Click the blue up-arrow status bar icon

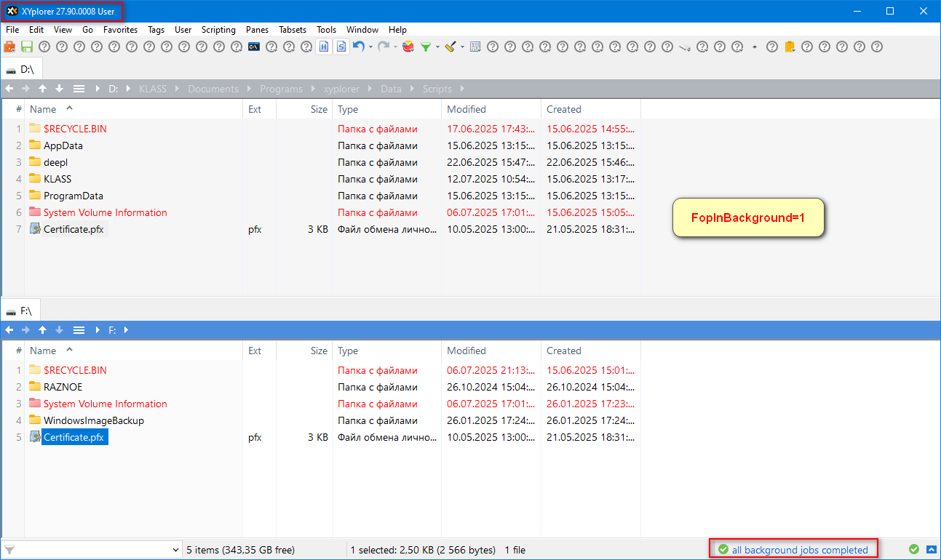click(932, 549)
